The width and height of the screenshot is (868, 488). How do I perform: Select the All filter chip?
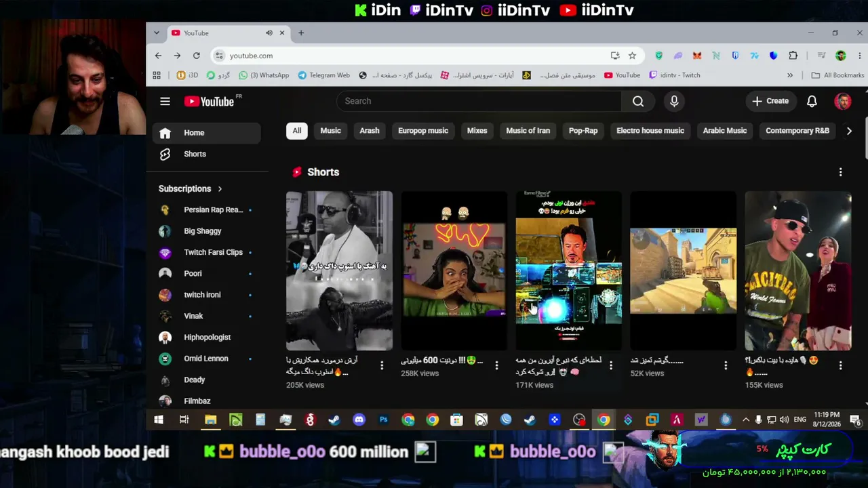(x=297, y=131)
